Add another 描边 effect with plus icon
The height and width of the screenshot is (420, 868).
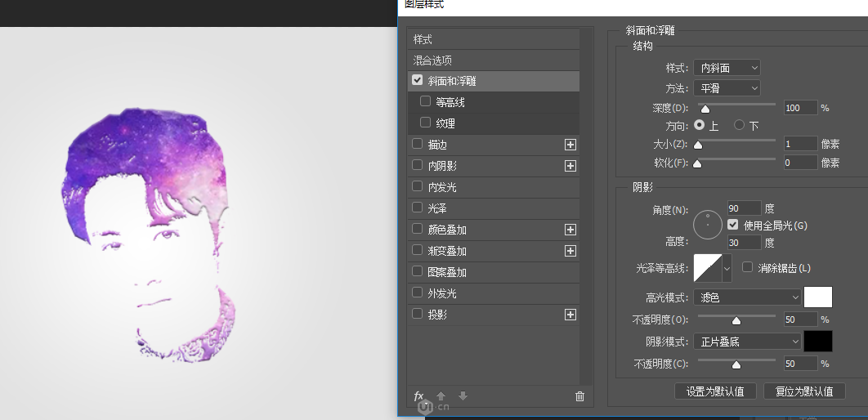click(570, 145)
